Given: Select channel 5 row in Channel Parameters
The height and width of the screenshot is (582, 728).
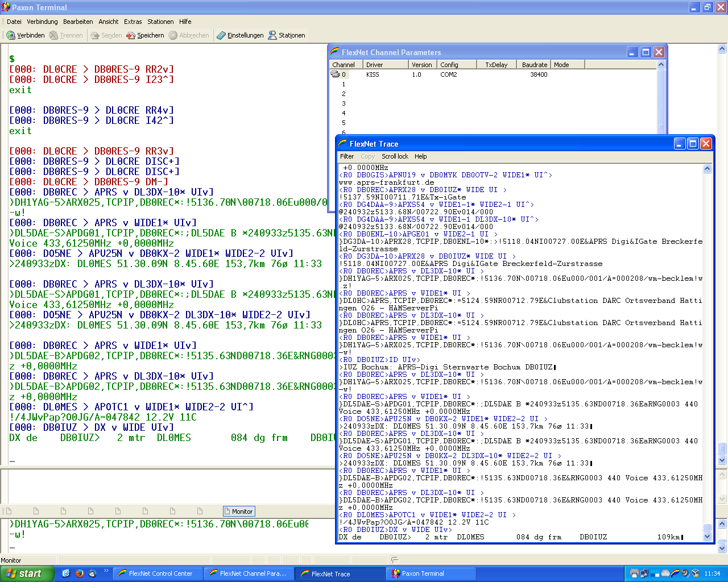Looking at the screenshot, I should pyautogui.click(x=344, y=123).
